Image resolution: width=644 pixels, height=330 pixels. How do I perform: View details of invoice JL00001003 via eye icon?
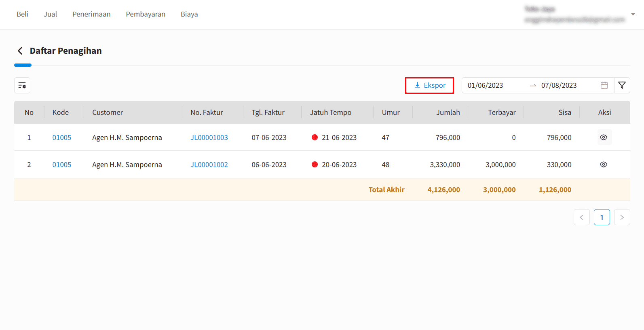tap(604, 137)
